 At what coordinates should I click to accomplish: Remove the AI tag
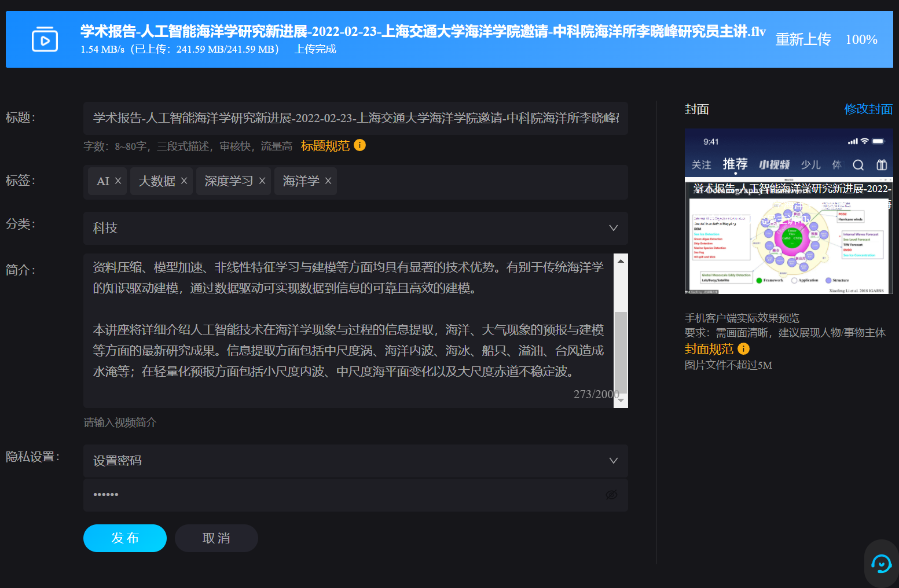(x=118, y=181)
